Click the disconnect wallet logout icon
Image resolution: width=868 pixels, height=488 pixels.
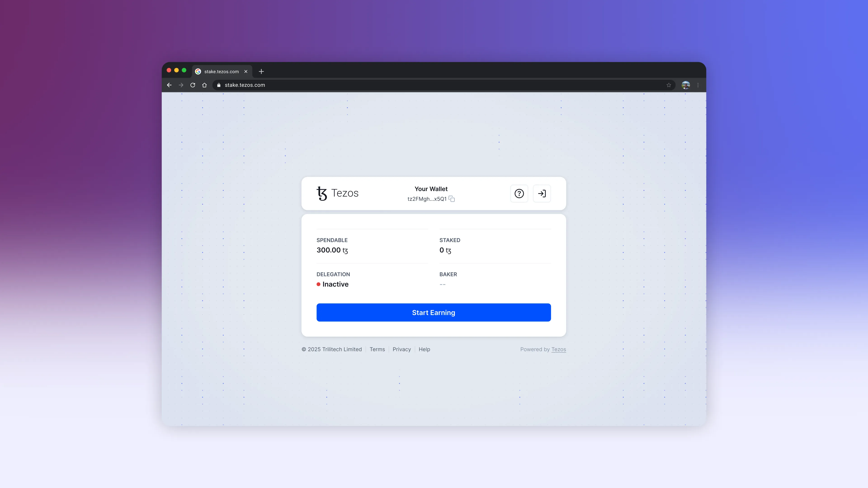[542, 194]
